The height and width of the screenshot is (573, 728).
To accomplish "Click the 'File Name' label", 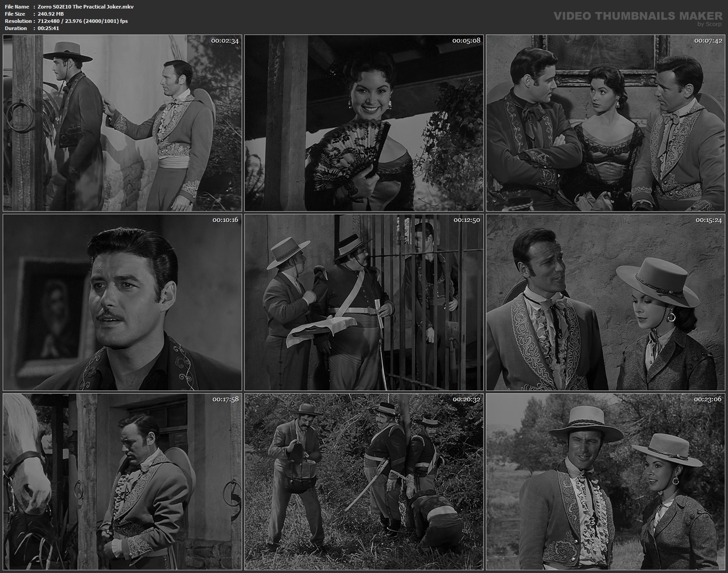I will click(x=17, y=7).
